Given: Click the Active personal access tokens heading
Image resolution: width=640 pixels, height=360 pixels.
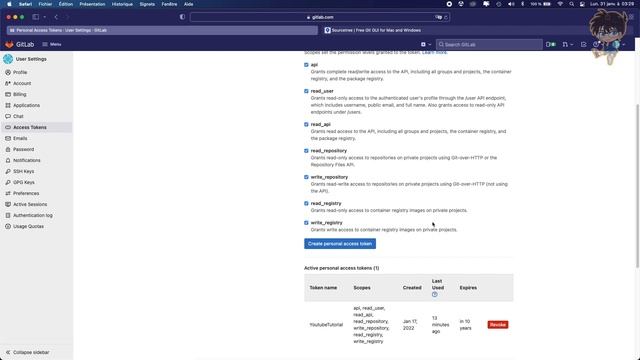Looking at the screenshot, I should pyautogui.click(x=342, y=268).
